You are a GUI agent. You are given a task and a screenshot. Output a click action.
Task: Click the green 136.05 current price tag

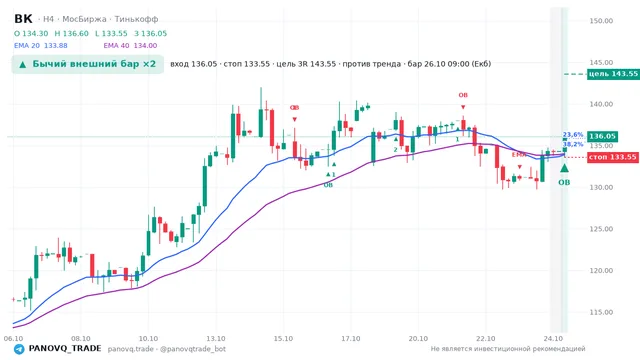pyautogui.click(x=602, y=136)
